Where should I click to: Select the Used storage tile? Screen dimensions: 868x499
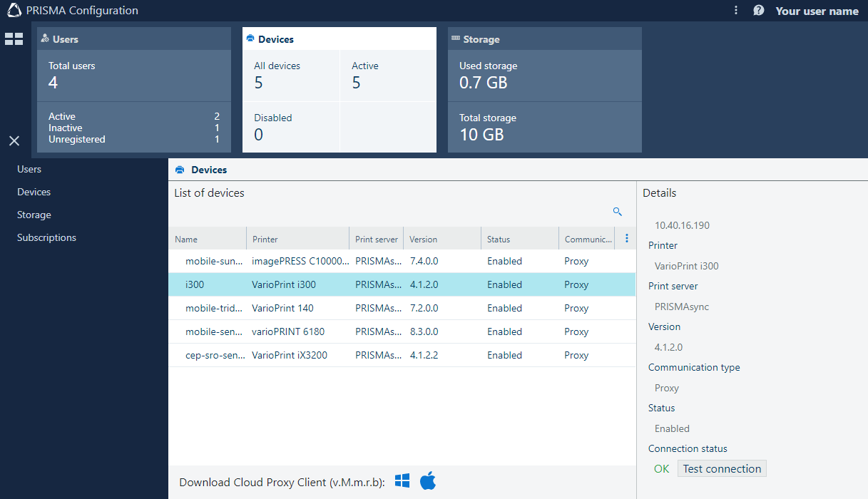tap(545, 76)
